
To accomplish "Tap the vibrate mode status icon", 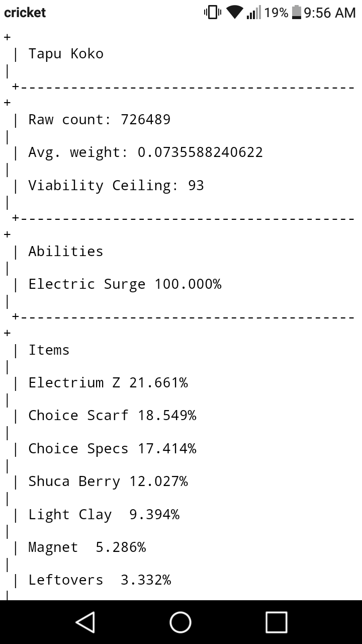I will (x=212, y=12).
